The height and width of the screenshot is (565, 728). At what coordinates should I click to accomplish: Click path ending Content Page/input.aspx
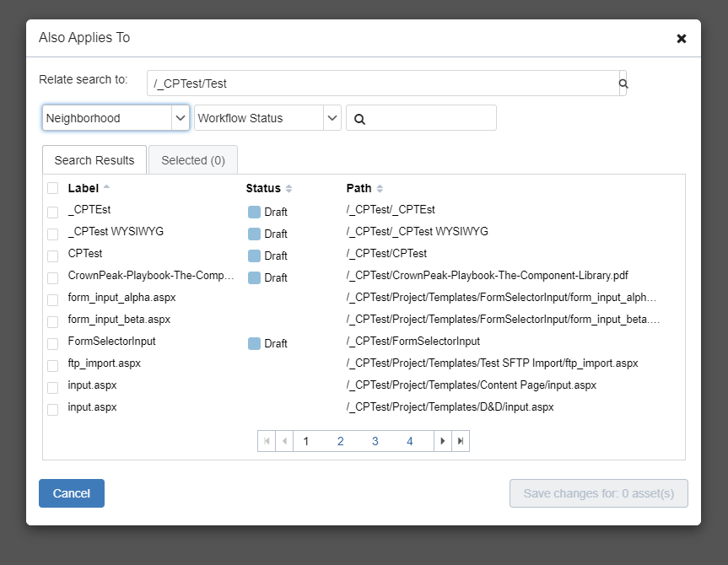coord(472,385)
